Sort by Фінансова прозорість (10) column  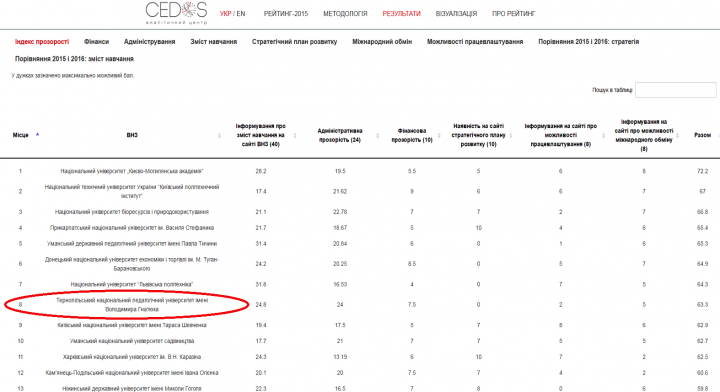coord(412,135)
